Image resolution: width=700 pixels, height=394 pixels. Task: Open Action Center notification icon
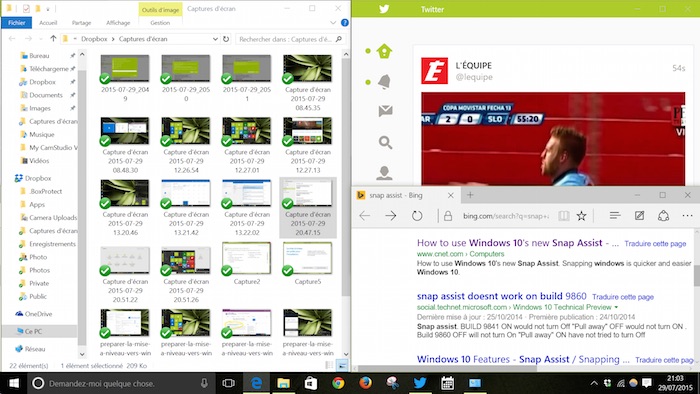[x=646, y=383]
